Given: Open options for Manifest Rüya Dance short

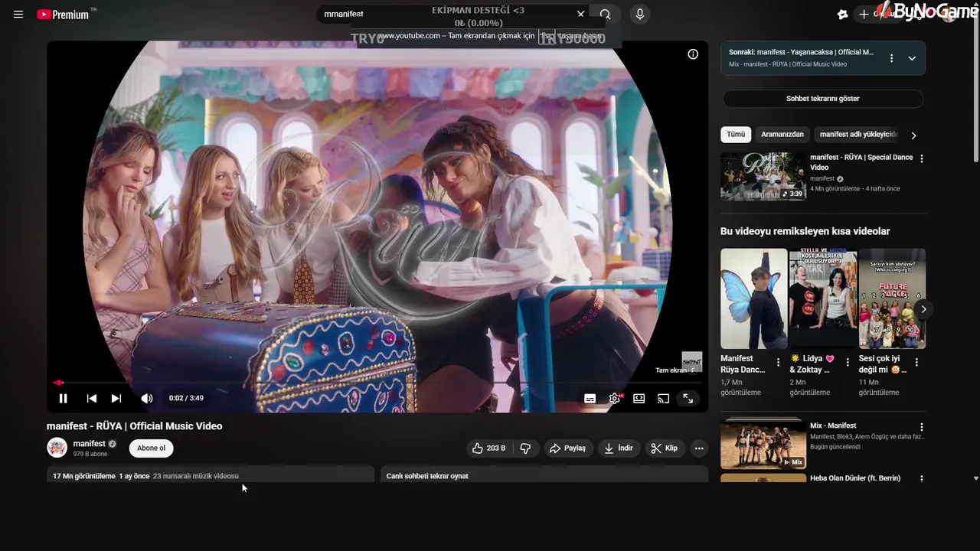Looking at the screenshot, I should tap(779, 363).
